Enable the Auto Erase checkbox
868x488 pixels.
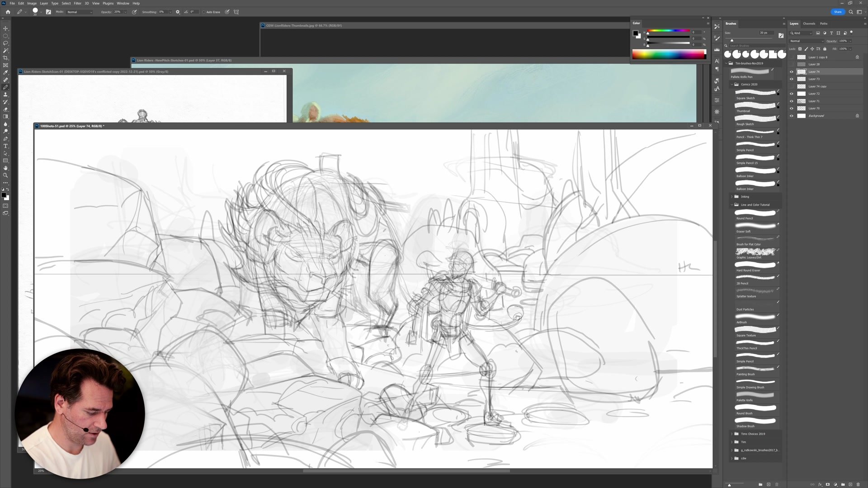click(204, 12)
